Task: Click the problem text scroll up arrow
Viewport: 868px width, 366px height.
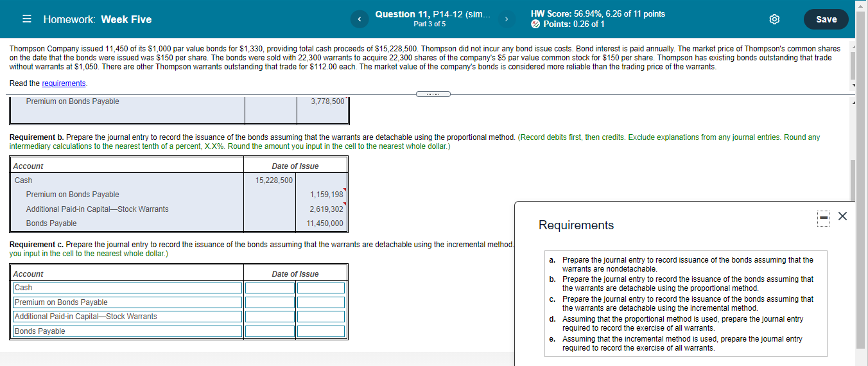Action: pyautogui.click(x=853, y=48)
